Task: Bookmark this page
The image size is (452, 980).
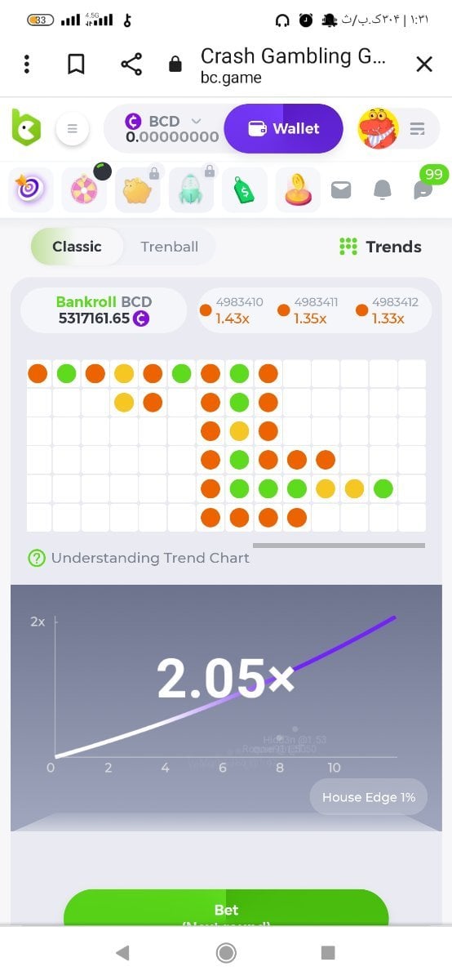Action: pos(76,64)
